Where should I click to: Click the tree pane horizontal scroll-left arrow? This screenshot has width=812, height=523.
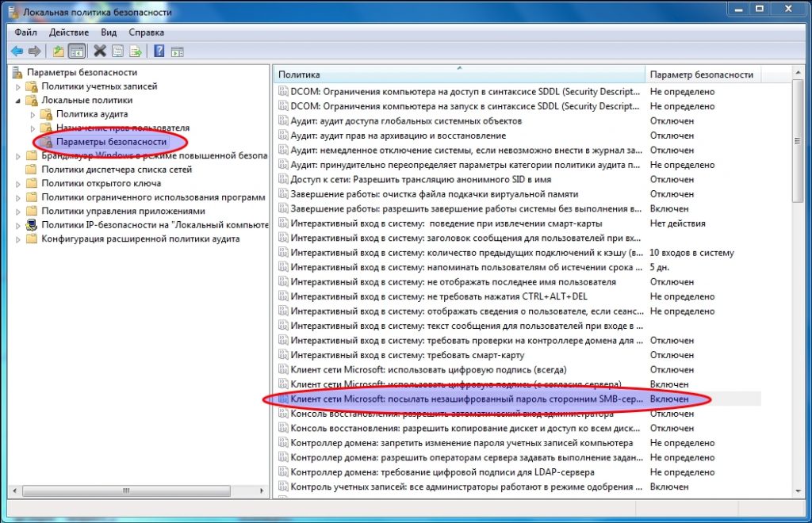coord(14,491)
